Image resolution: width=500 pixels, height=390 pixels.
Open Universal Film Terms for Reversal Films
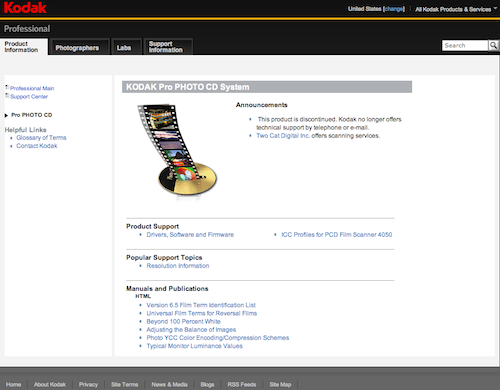click(202, 313)
